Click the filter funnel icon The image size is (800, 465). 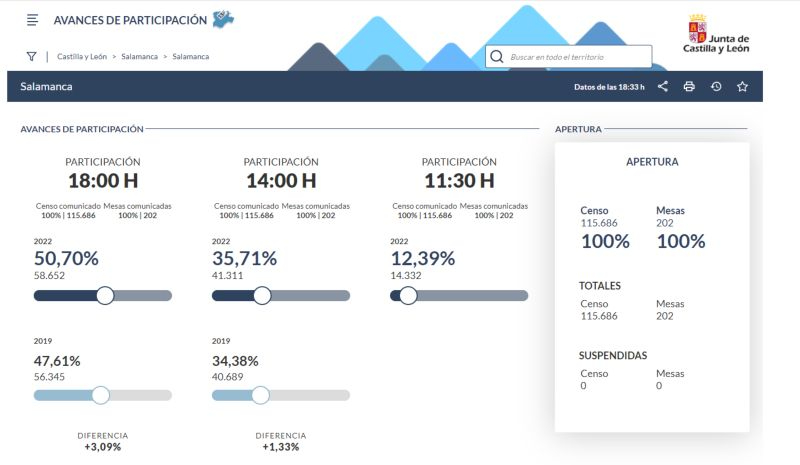(32, 57)
